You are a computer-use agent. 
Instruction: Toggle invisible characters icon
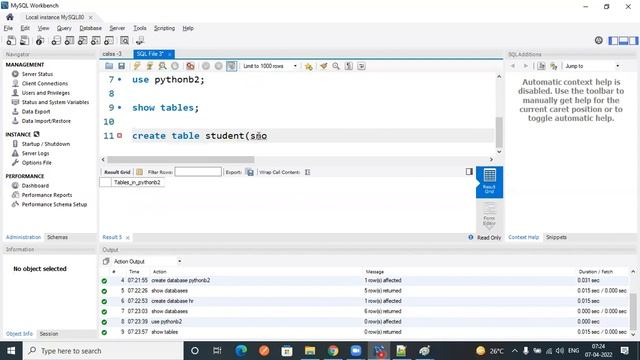click(349, 66)
